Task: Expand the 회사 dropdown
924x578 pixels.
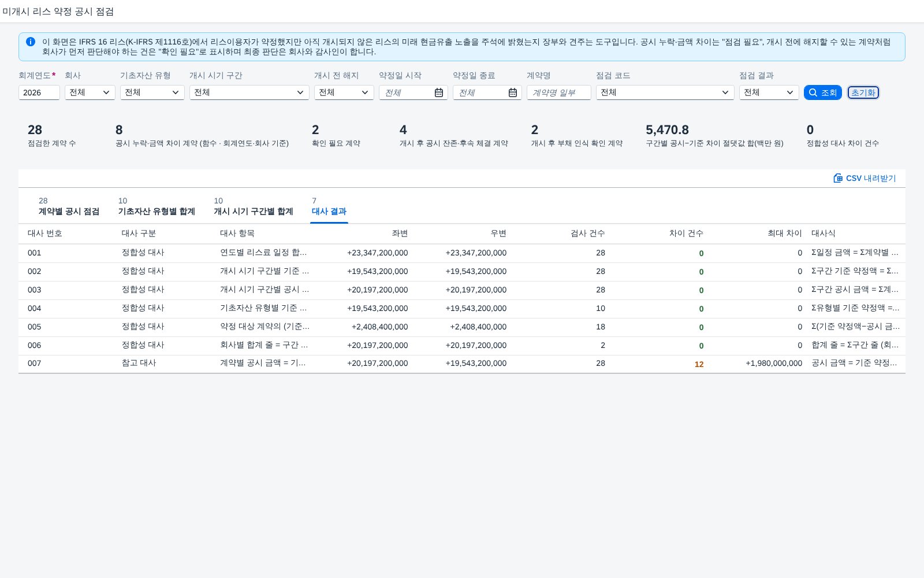Action: pos(90,92)
